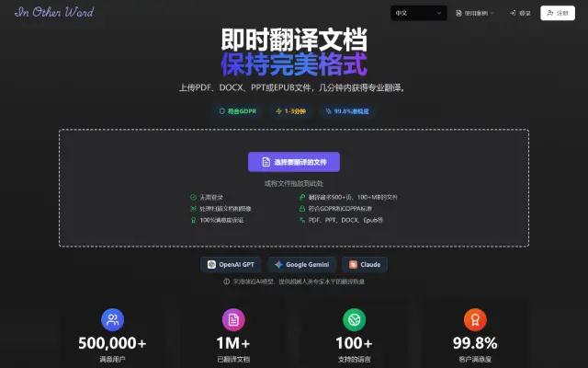Viewport: 588px width, 368px height.
Task: Click the padlock icon beside GDPR and COPPA
Action: [x=302, y=209]
